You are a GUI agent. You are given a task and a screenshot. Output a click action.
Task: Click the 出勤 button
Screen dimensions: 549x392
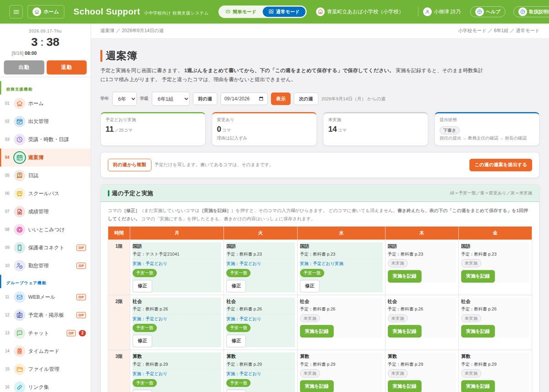(x=24, y=67)
